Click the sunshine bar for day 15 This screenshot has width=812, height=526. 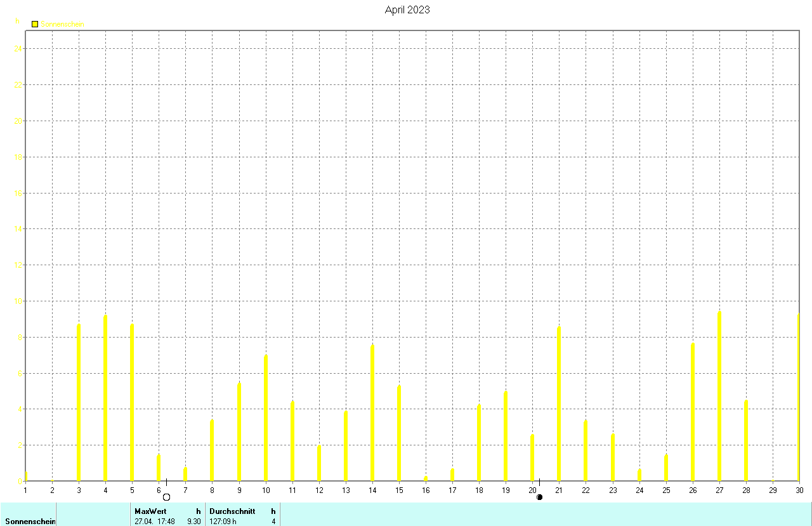(x=398, y=433)
